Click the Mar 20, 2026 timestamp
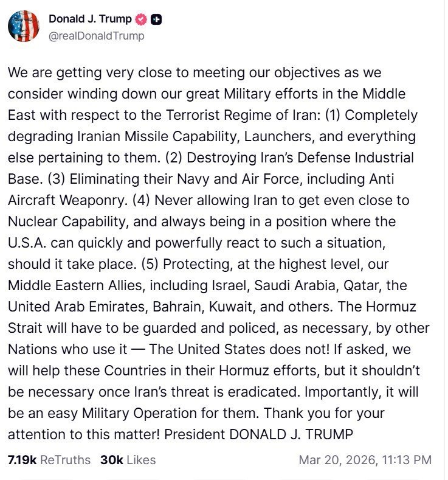 tap(337, 459)
